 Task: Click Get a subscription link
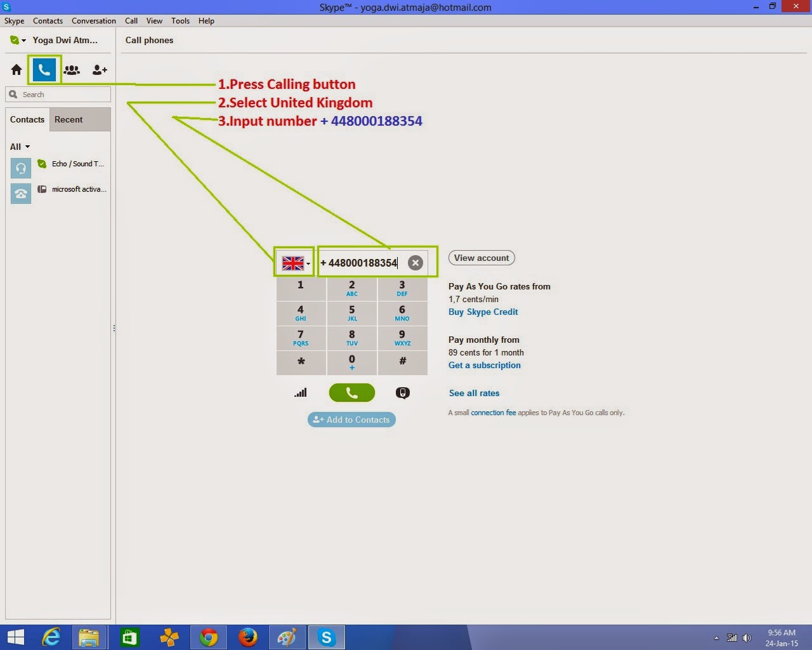click(485, 365)
